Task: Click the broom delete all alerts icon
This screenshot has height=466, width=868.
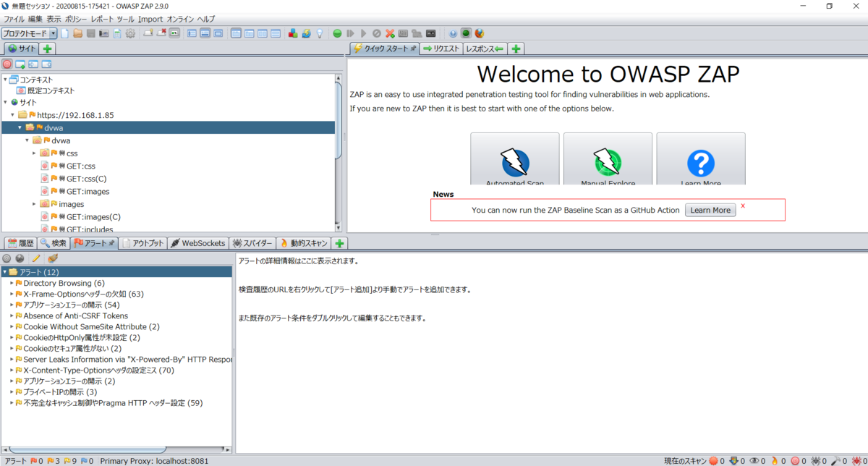Action: click(x=53, y=258)
